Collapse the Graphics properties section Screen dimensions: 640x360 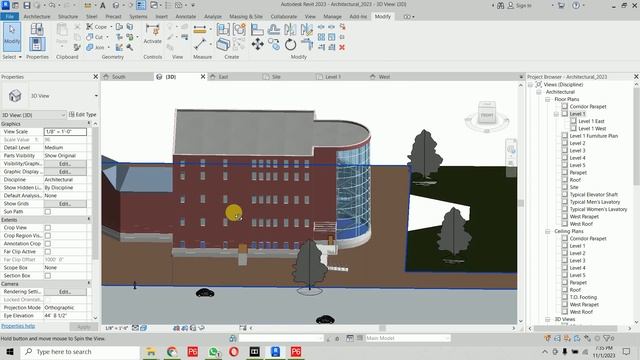coord(89,123)
